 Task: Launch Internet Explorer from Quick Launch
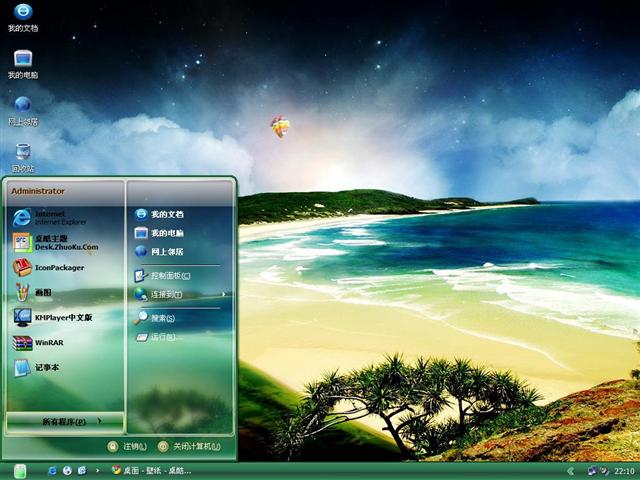(52, 471)
